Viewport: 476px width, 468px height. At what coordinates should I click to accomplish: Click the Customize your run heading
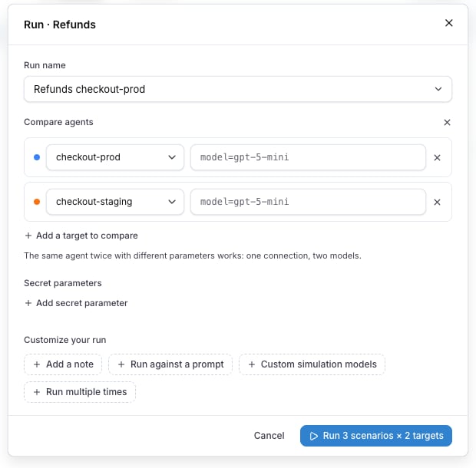pos(65,340)
